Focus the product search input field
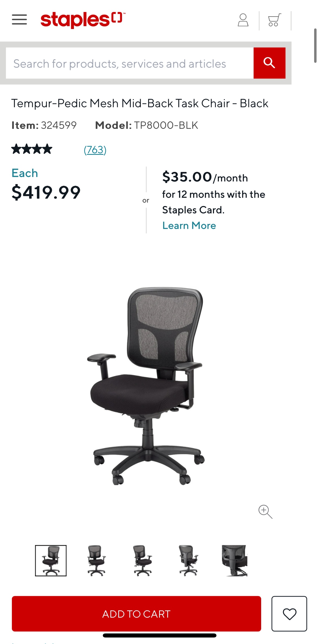 pos(130,63)
